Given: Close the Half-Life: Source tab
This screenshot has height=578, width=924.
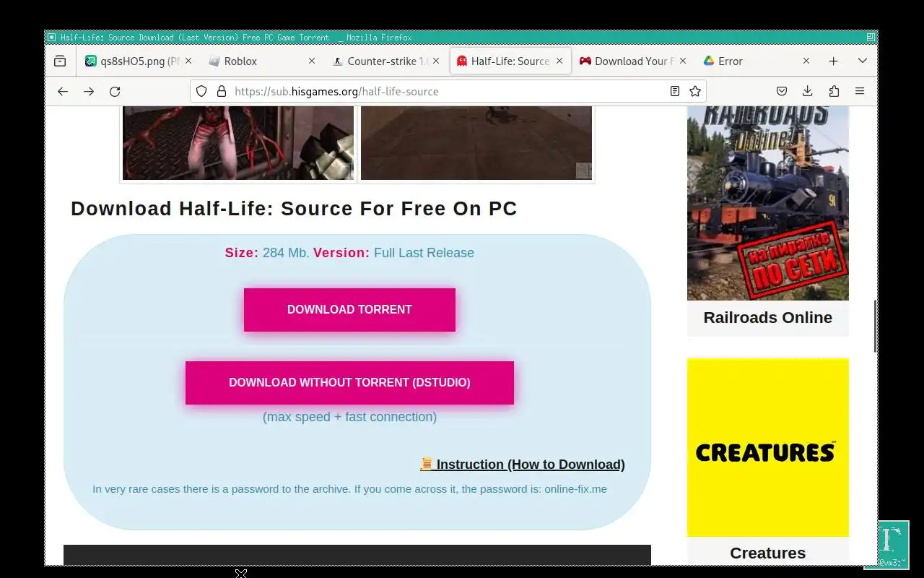Looking at the screenshot, I should click(x=559, y=61).
